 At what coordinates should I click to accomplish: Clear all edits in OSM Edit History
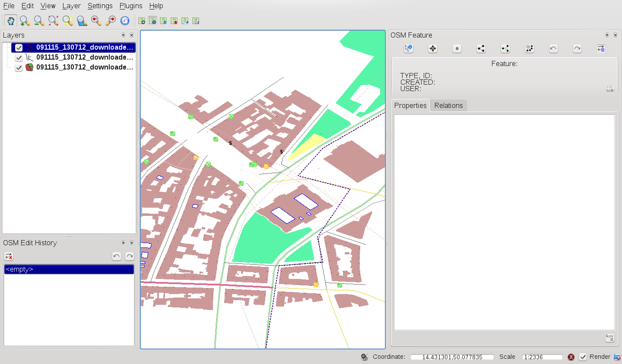pyautogui.click(x=9, y=256)
